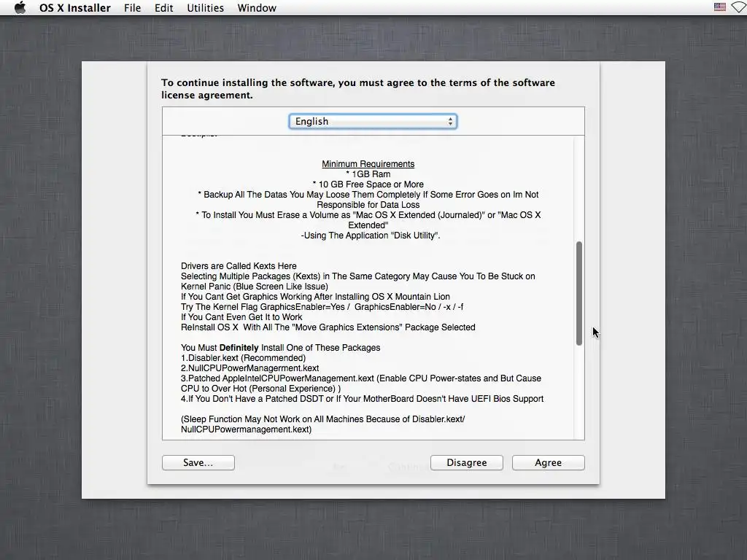
Task: Click the Agree button
Action: pos(548,462)
